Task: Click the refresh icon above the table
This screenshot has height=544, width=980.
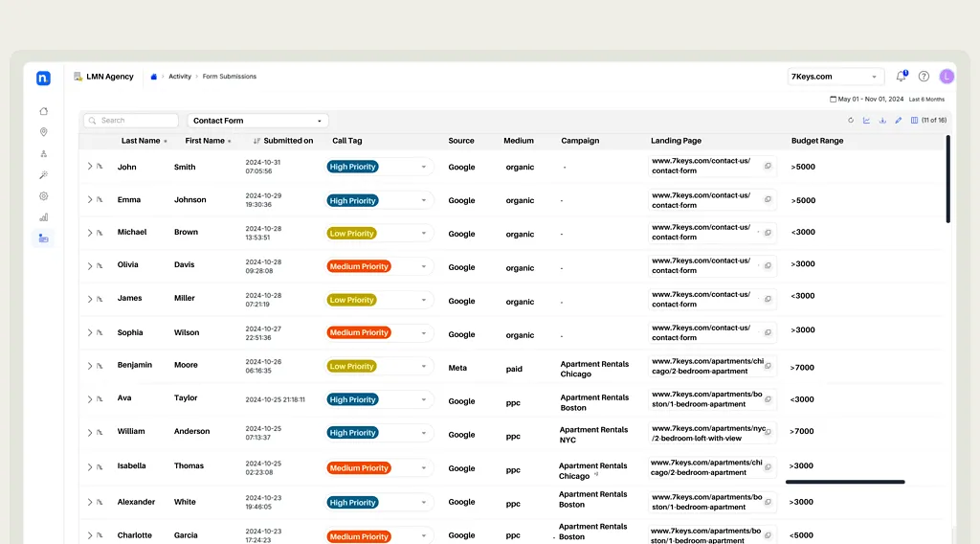Action: [851, 120]
